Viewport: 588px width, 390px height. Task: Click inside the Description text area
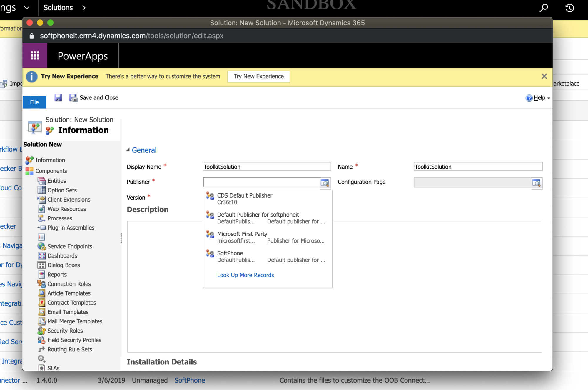[x=335, y=286]
